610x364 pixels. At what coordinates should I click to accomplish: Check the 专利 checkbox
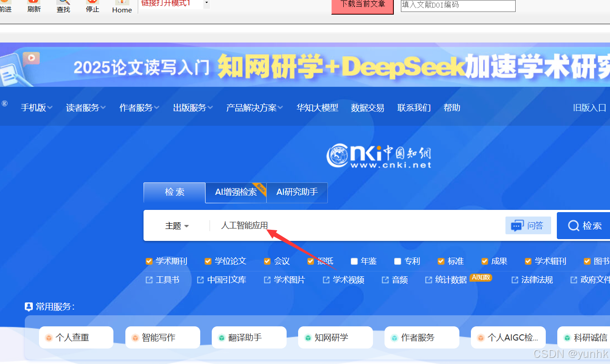pyautogui.click(x=398, y=261)
